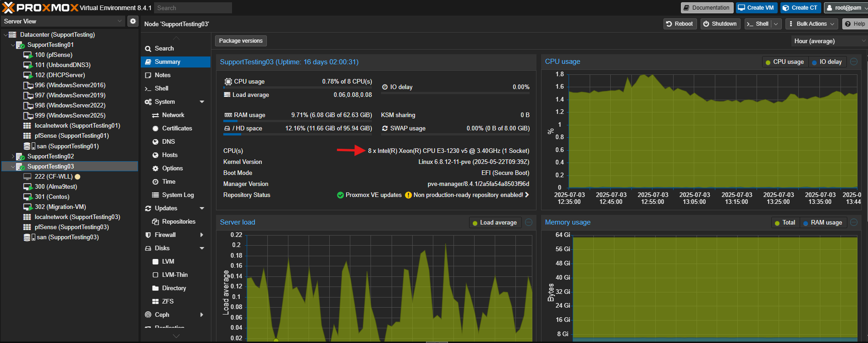The width and height of the screenshot is (868, 343).
Task: Click Create VM
Action: coord(757,8)
